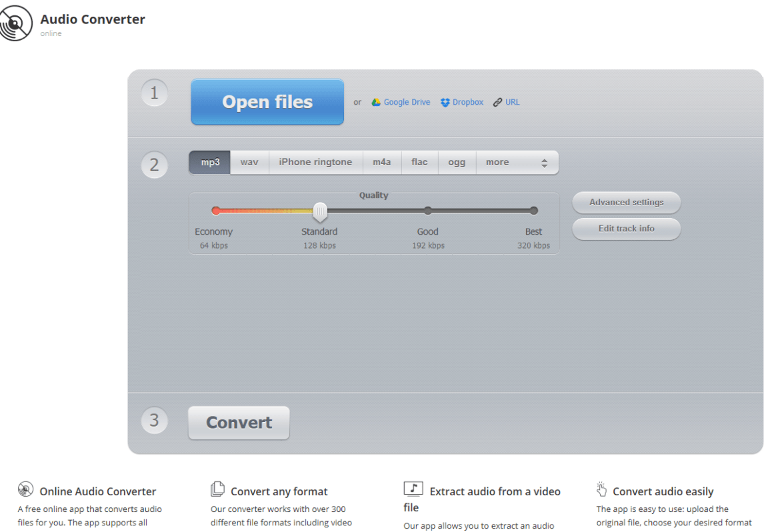The height and width of the screenshot is (532, 780).
Task: Select the flac format option
Action: point(419,162)
